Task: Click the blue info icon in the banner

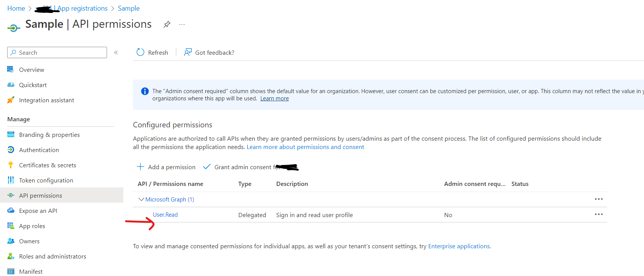Action: pos(145,91)
